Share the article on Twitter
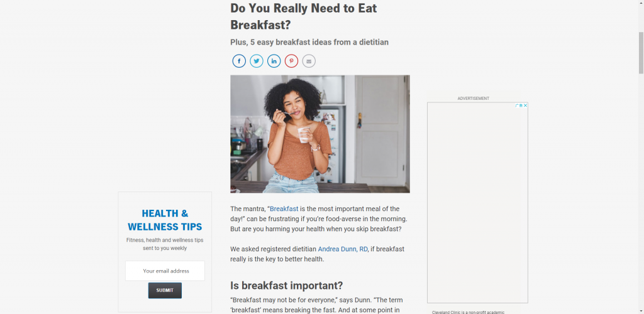The height and width of the screenshot is (314, 644). point(257,61)
